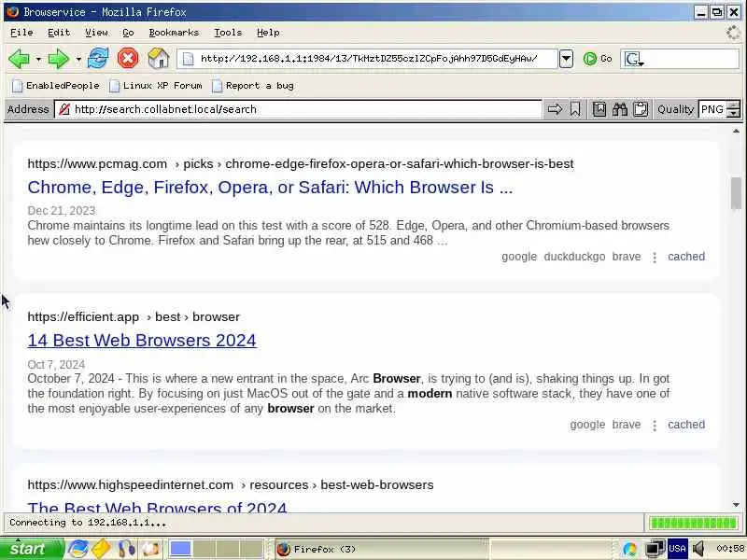Click the https://efficient.app URL text
The image size is (747, 560).
pyautogui.click(x=83, y=316)
